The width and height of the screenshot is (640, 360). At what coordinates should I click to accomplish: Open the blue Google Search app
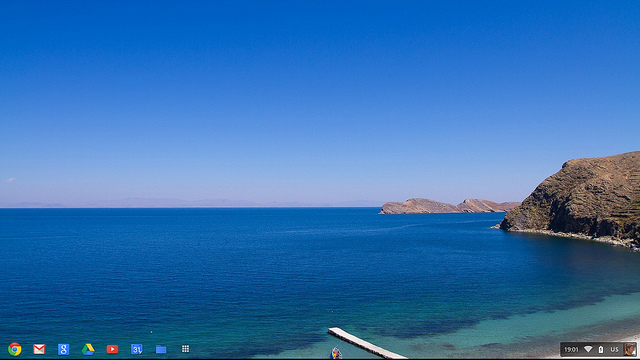(63, 349)
